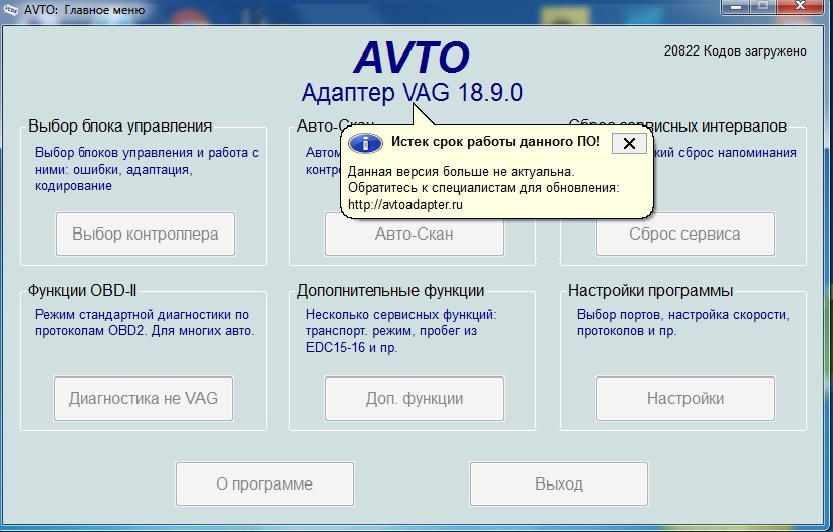This screenshot has width=833, height=532.
Task: Click 'Данная версия больше не актуальна.' text
Action: click(x=461, y=172)
